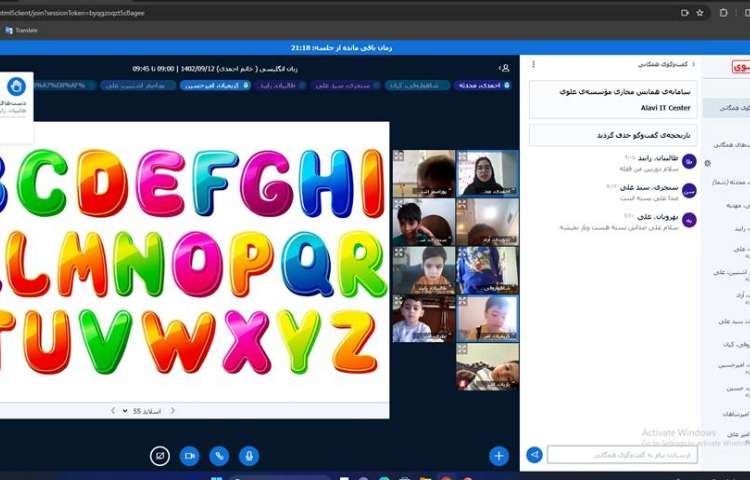750x480 pixels.
Task: Select the سنجری، سید علی participant chip
Action: 345,86
